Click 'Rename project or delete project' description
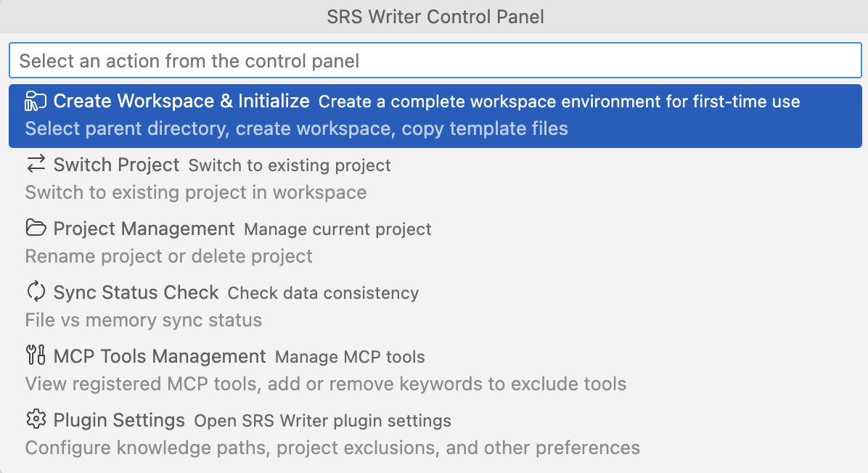 click(x=169, y=256)
